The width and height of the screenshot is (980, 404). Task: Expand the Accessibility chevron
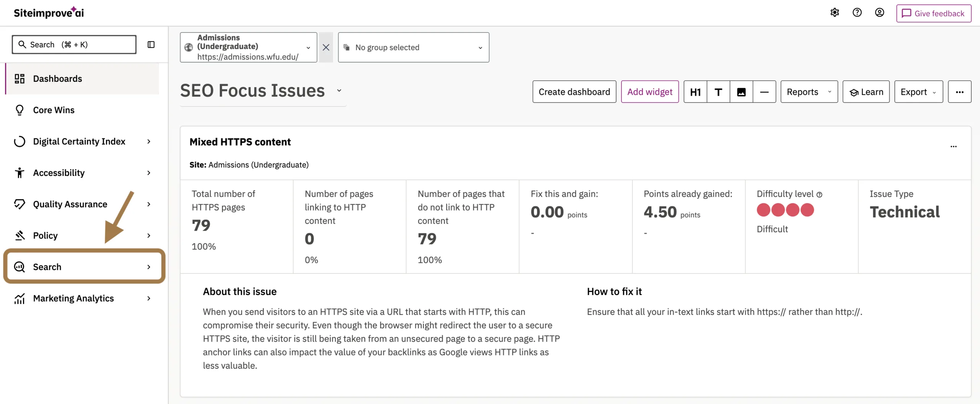pos(149,173)
